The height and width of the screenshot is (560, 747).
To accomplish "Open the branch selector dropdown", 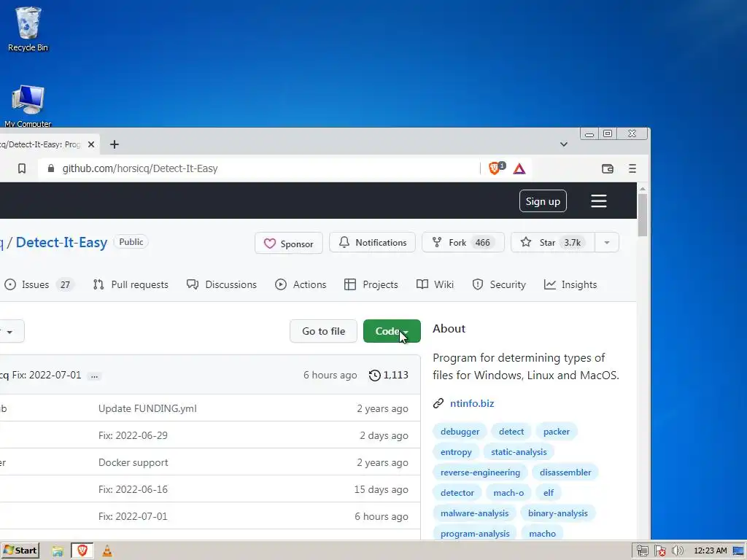I will (x=9, y=332).
